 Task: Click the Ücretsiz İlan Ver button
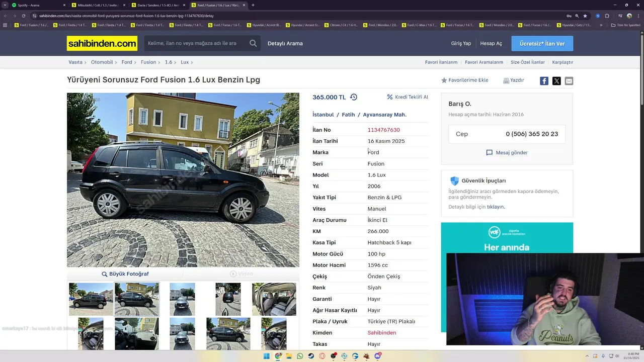542,44
